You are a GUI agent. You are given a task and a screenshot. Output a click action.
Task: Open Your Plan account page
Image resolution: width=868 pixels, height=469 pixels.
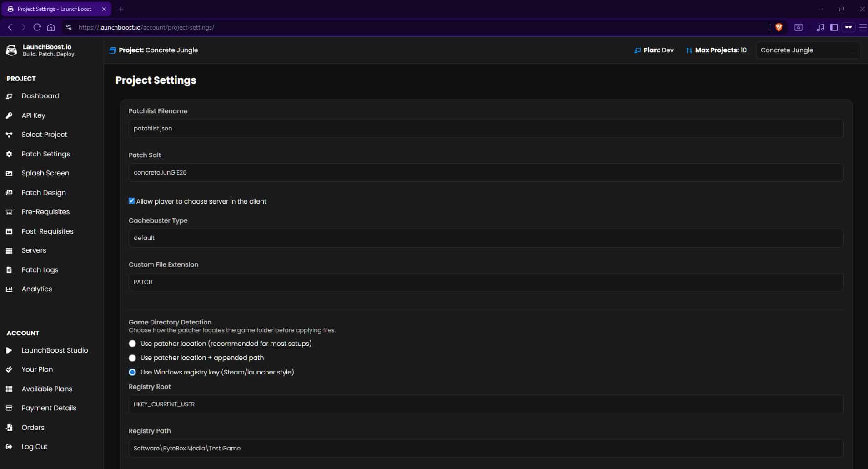coord(37,369)
